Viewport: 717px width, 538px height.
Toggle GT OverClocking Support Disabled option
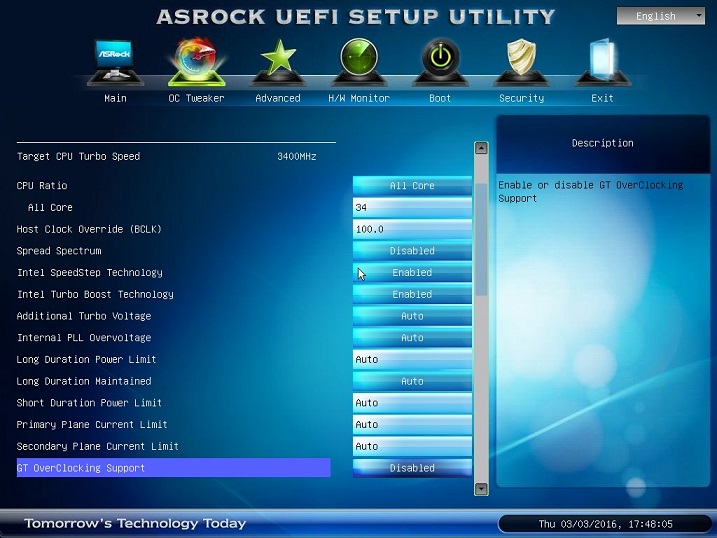(x=412, y=468)
